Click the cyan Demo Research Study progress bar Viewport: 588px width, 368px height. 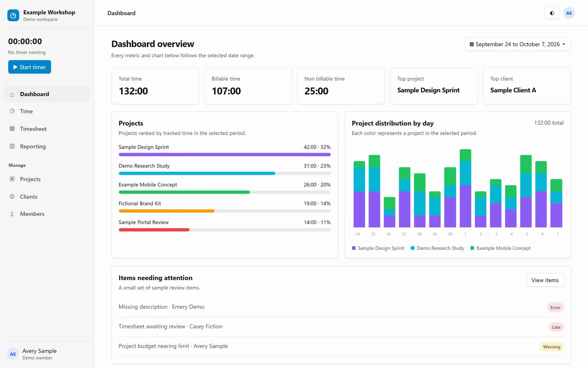197,173
